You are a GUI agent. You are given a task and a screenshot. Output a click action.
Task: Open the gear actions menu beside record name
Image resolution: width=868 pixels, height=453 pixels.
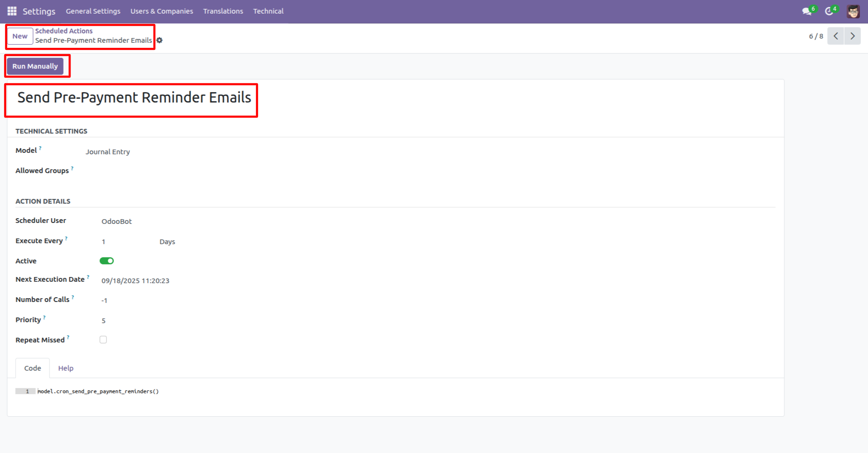[x=160, y=40]
